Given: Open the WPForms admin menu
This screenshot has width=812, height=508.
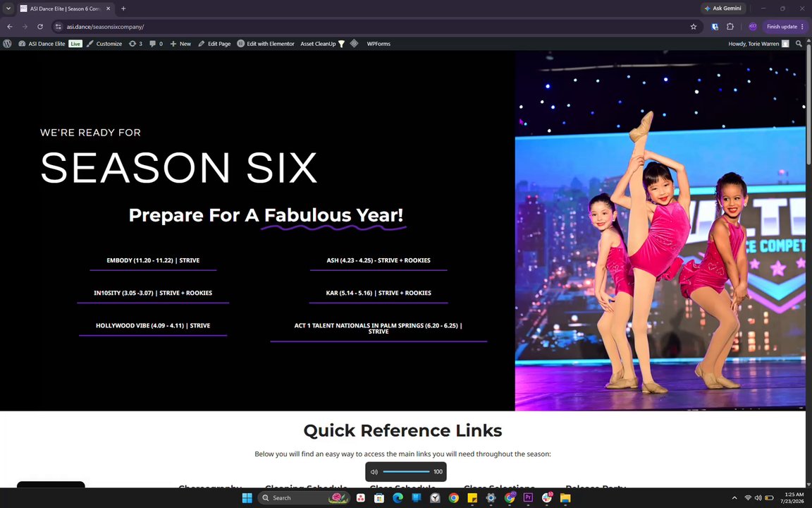Looking at the screenshot, I should [x=379, y=44].
